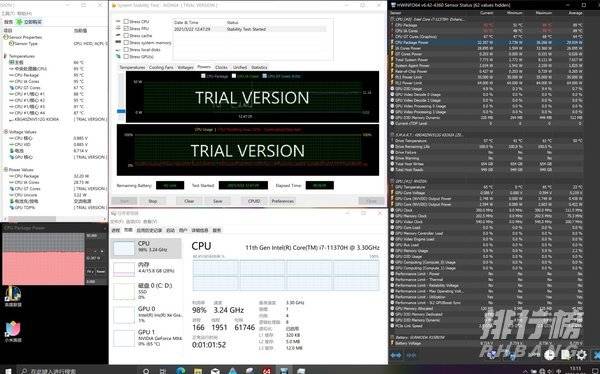This screenshot has height=374, width=600.
Task: Open the Task View taskbar icon
Action: pos(163,371)
